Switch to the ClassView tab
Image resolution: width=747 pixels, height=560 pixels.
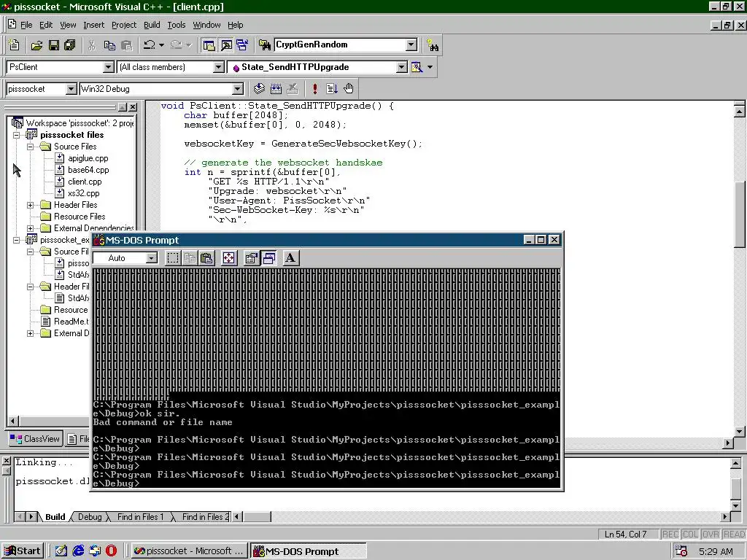(35, 438)
